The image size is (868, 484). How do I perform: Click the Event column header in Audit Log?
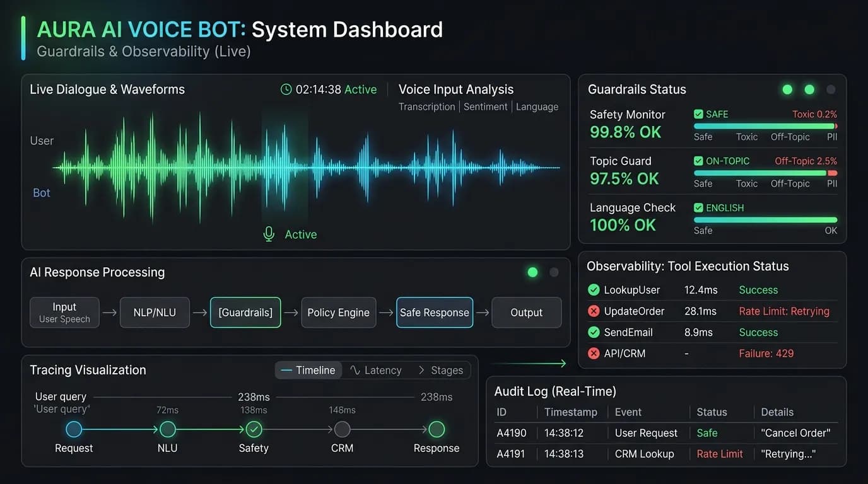tap(628, 412)
